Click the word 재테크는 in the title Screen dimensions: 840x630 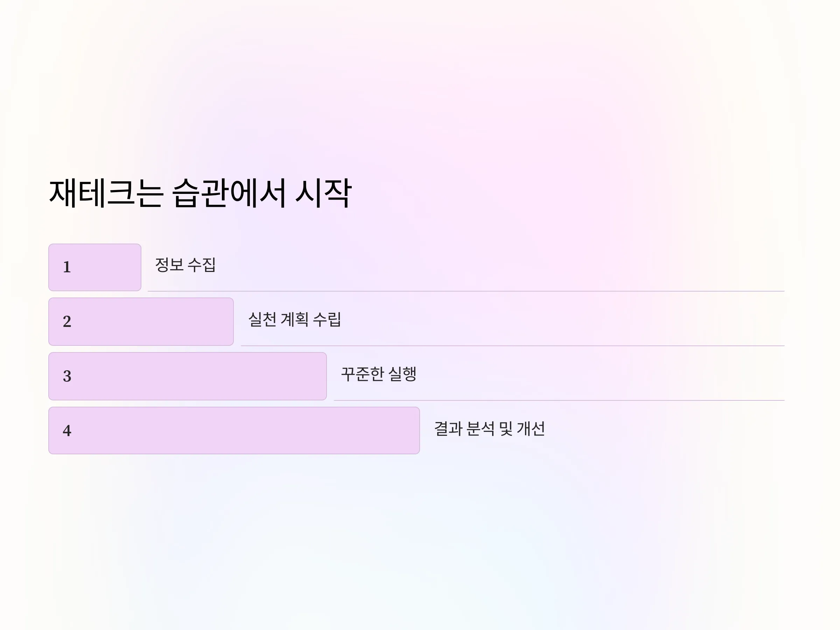click(106, 193)
